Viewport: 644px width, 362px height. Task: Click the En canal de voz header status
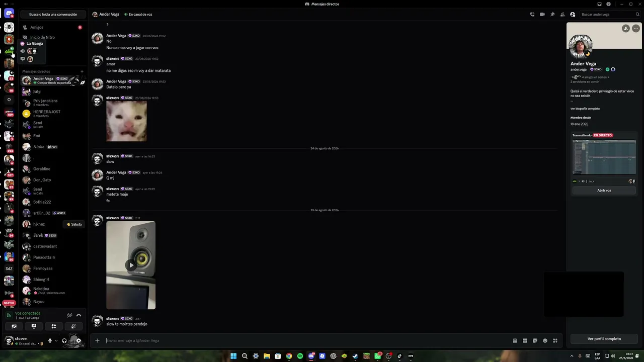pos(138,15)
